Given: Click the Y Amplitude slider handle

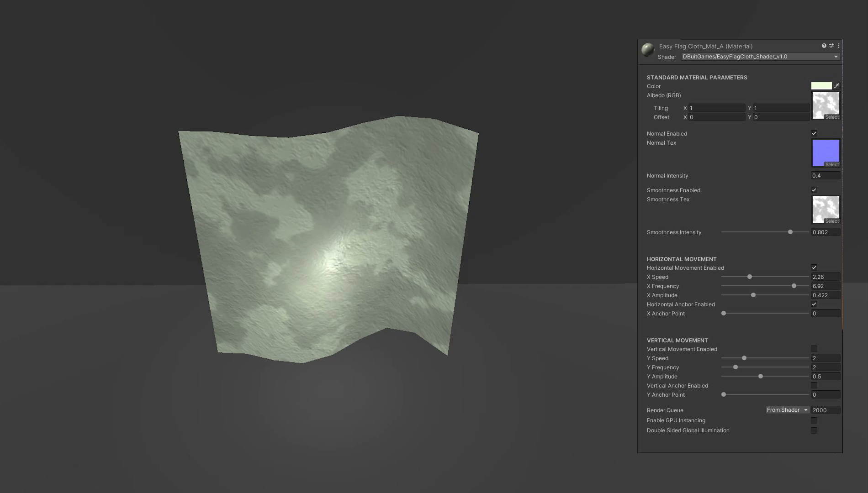Looking at the screenshot, I should pyautogui.click(x=761, y=376).
